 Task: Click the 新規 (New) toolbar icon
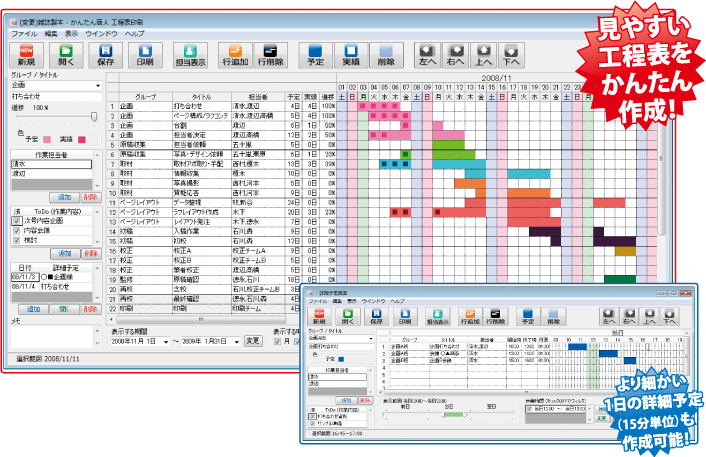(x=29, y=53)
